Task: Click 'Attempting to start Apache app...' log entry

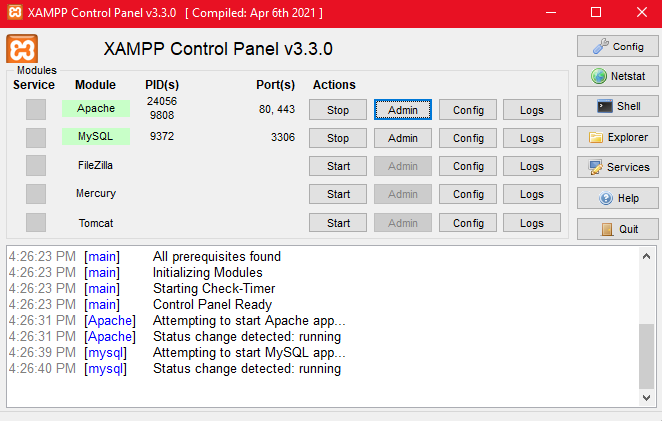Action: pyautogui.click(x=249, y=321)
